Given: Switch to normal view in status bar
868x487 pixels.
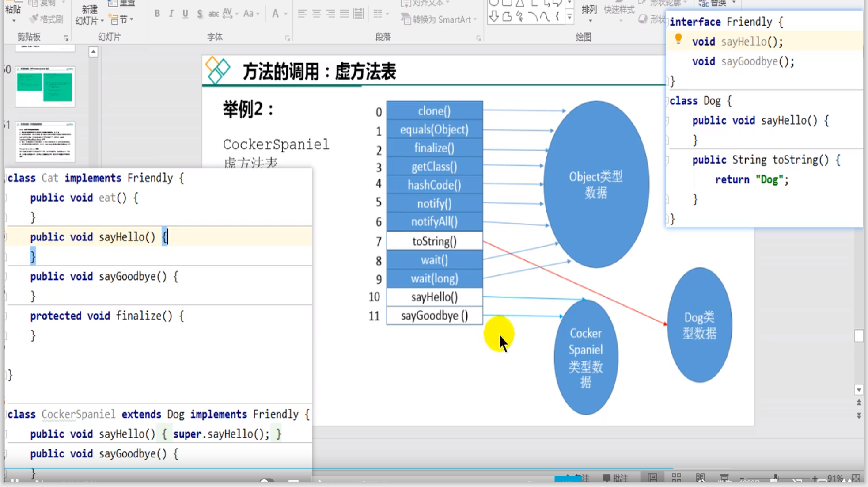Looking at the screenshot, I should (652, 478).
